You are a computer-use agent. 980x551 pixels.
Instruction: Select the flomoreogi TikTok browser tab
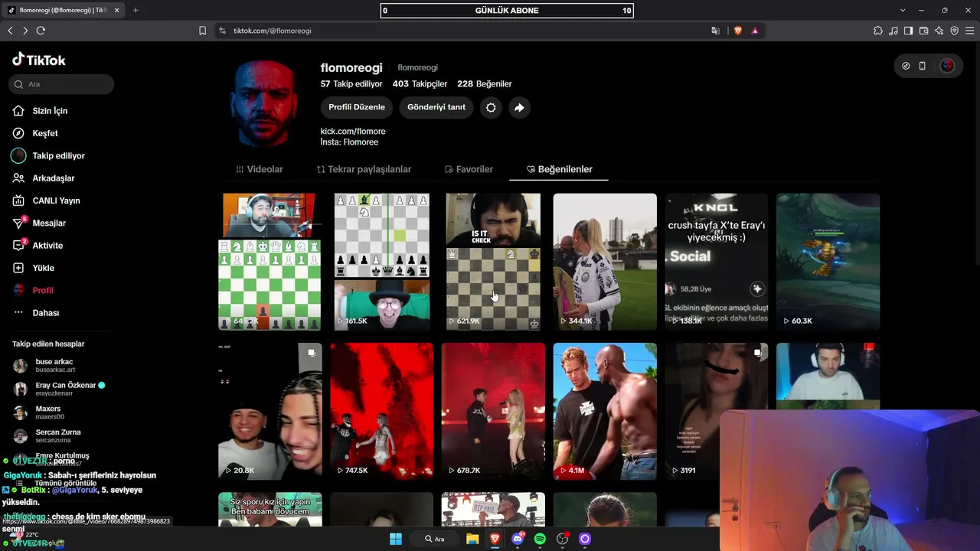click(63, 10)
